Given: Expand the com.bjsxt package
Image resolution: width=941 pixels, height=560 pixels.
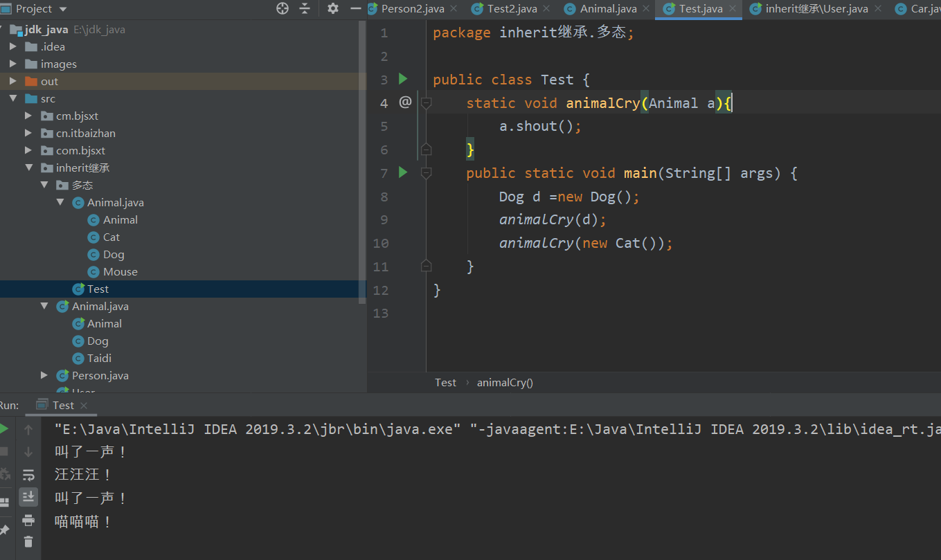Looking at the screenshot, I should click(x=28, y=151).
